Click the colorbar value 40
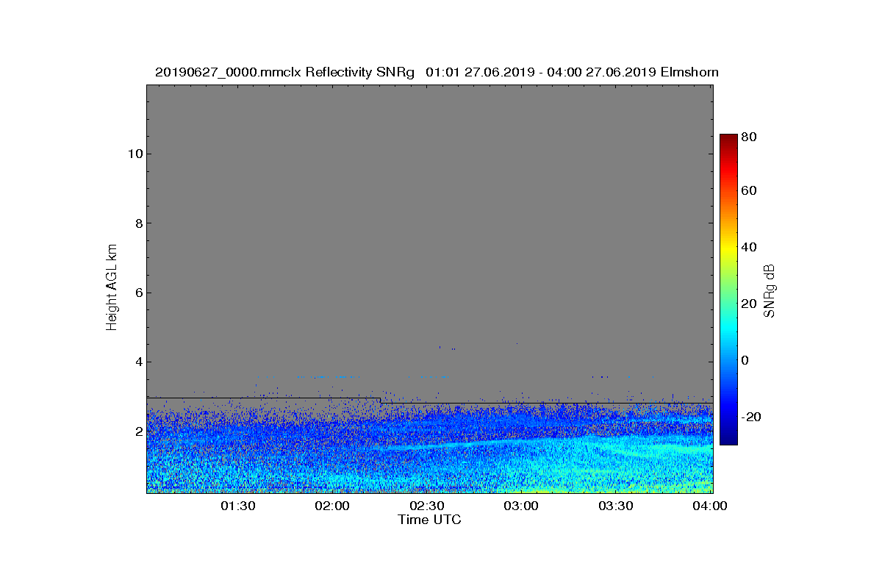Image resolution: width=882 pixels, height=588 pixels. coord(750,247)
